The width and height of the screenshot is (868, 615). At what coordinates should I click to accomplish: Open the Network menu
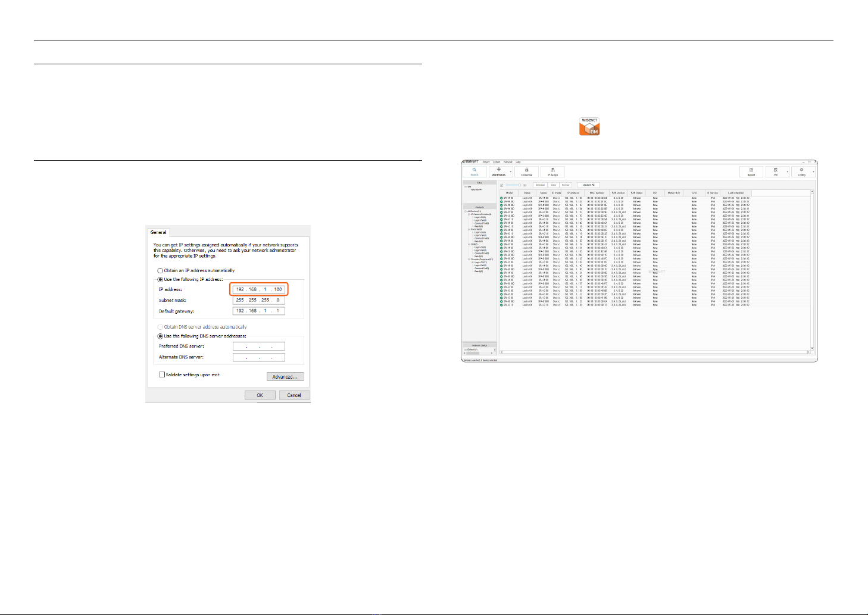pos(508,162)
